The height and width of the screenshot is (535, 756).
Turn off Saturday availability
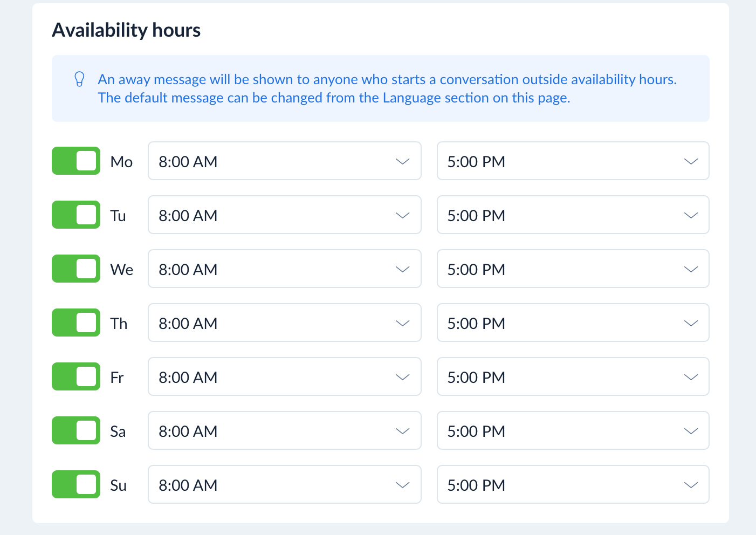tap(76, 430)
